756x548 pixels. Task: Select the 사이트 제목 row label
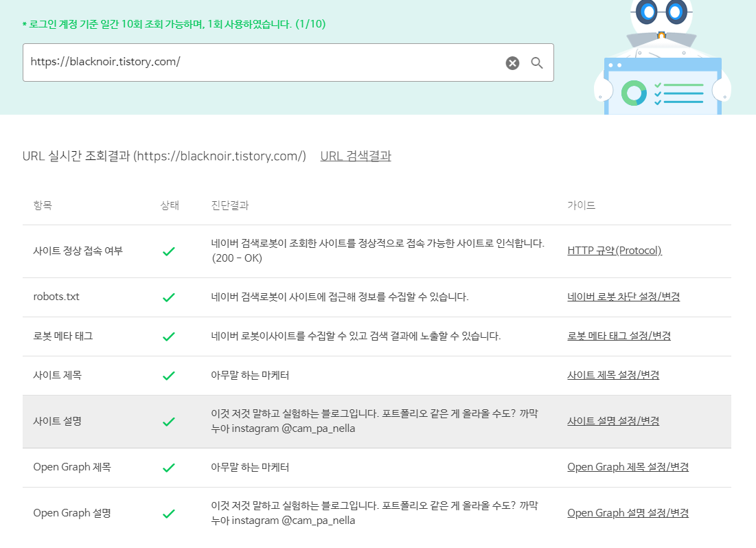point(58,375)
